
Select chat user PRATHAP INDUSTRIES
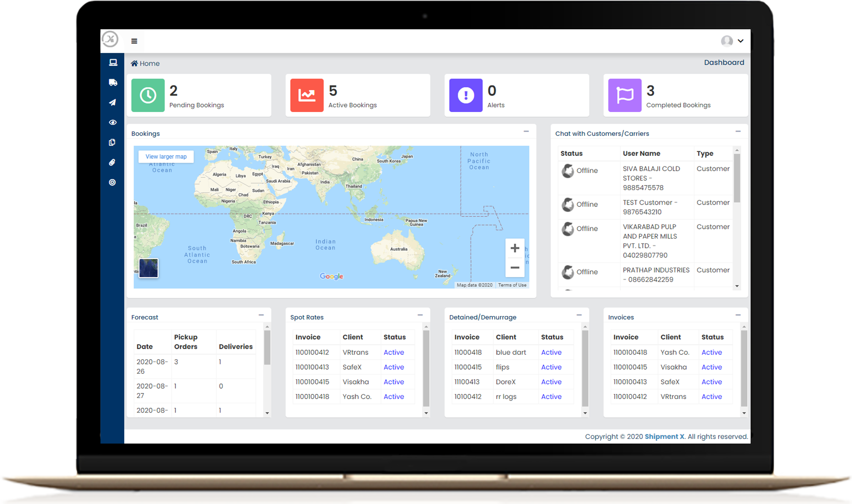tap(656, 275)
